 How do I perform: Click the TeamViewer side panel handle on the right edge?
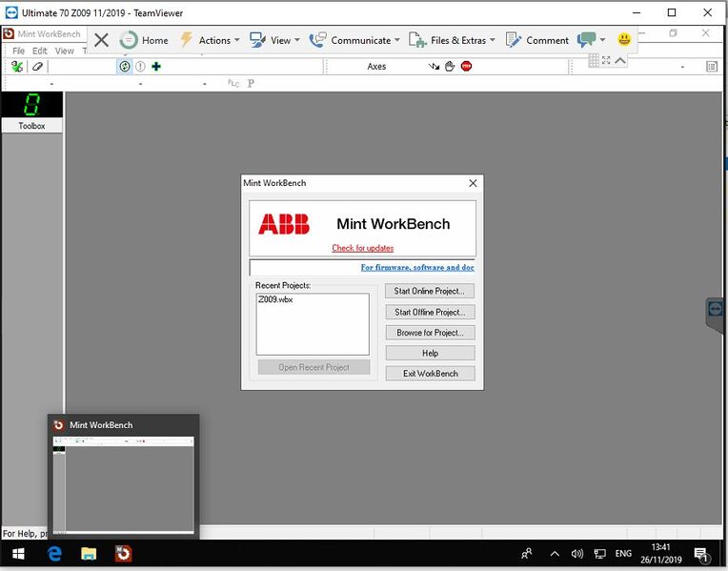coord(715,314)
